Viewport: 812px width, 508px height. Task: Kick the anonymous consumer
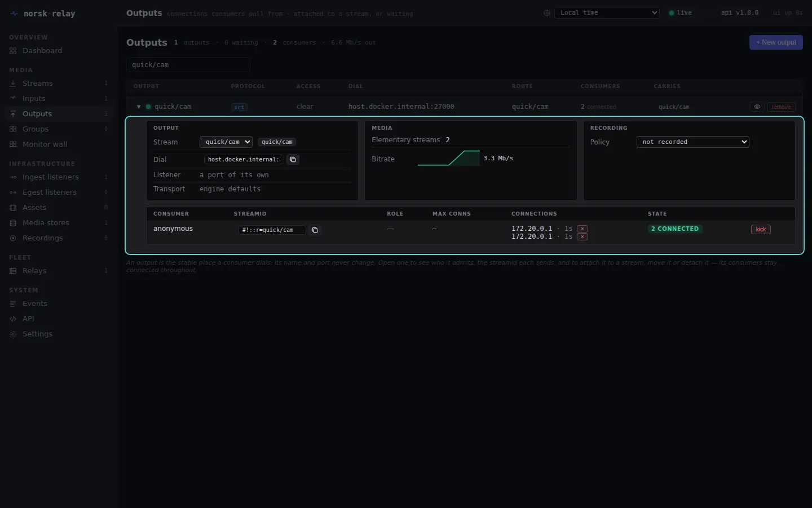[x=761, y=229]
